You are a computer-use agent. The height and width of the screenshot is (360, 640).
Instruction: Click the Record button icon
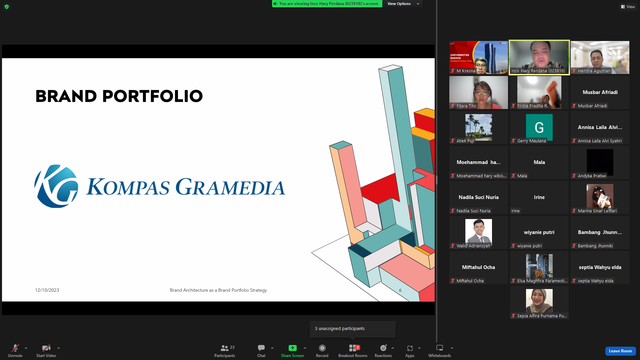(322, 348)
